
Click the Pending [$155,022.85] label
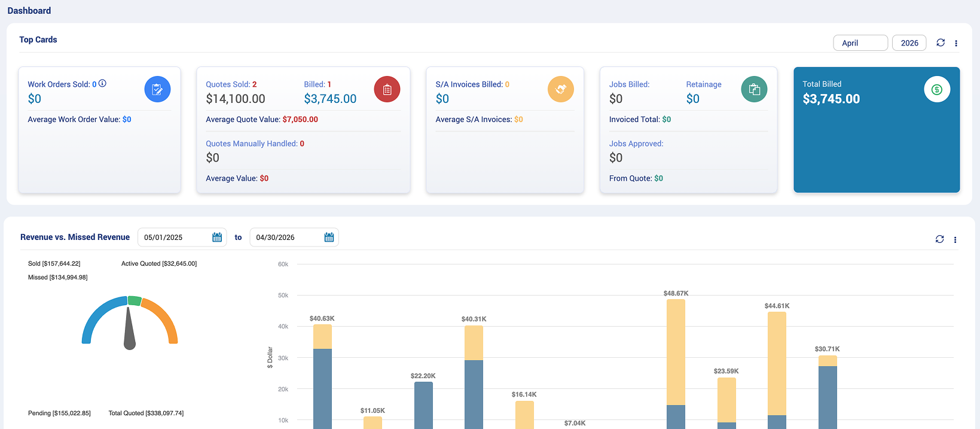[x=59, y=413]
